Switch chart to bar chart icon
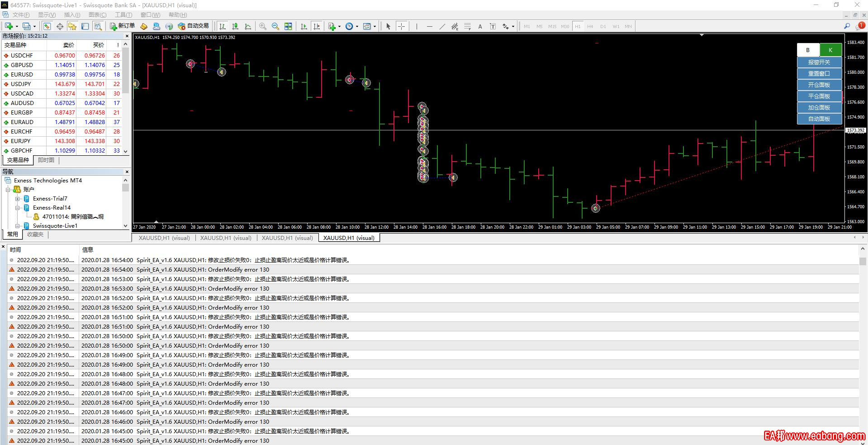The width and height of the screenshot is (868, 445). 223,26
